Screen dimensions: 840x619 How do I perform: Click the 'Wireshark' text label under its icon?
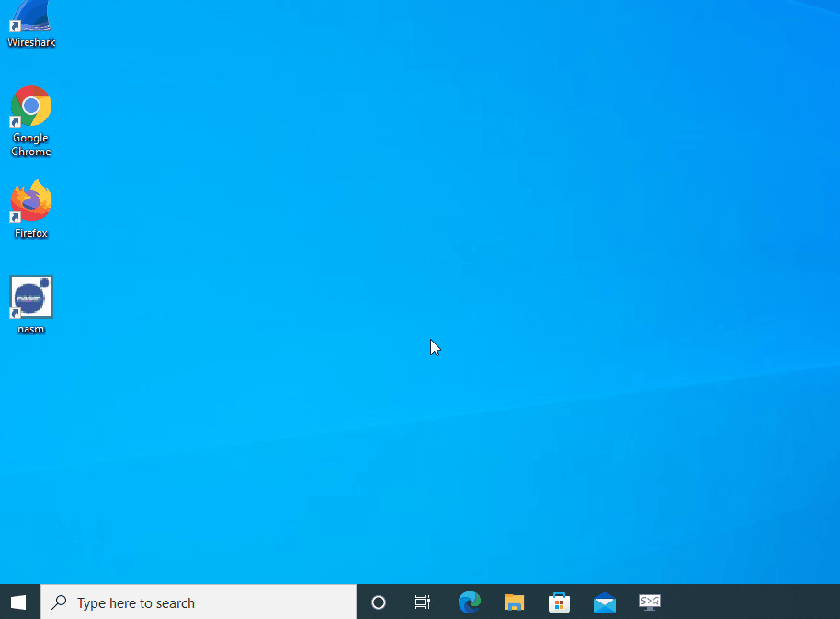click(31, 42)
